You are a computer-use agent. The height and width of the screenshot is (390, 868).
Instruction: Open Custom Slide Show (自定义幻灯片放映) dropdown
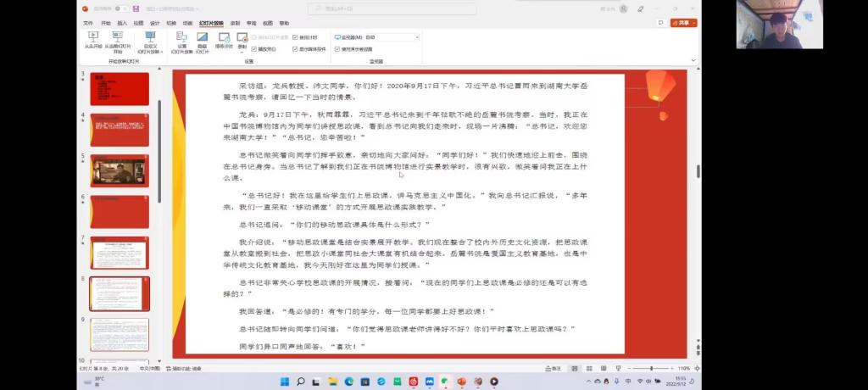pyautogui.click(x=150, y=42)
